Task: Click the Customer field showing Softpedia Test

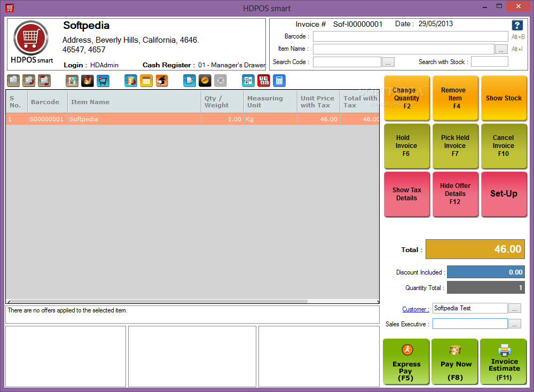Action: (x=470, y=308)
